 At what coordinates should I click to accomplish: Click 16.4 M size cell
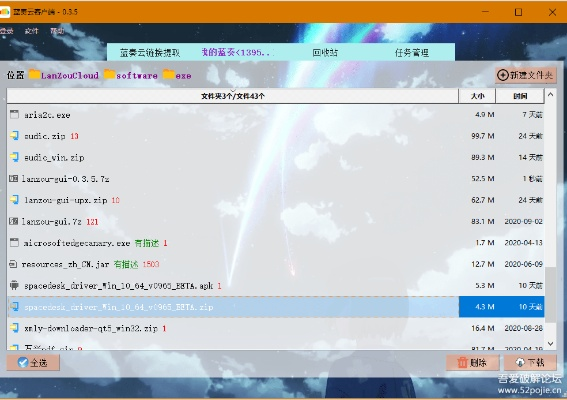coord(483,328)
